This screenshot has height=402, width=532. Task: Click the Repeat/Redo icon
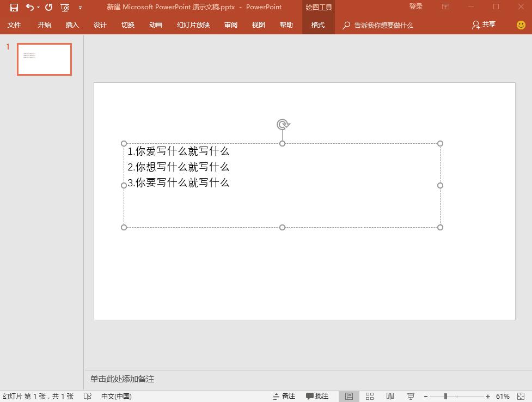tap(48, 7)
